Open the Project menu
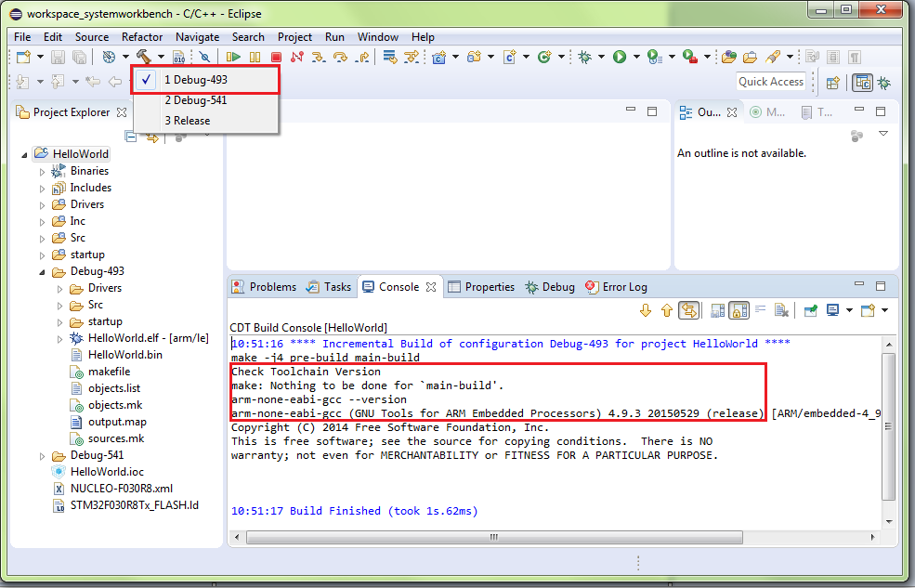 point(294,37)
